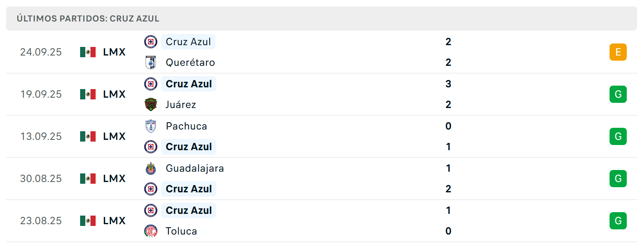Open the Toluca team link
644x247 pixels.
[181, 231]
